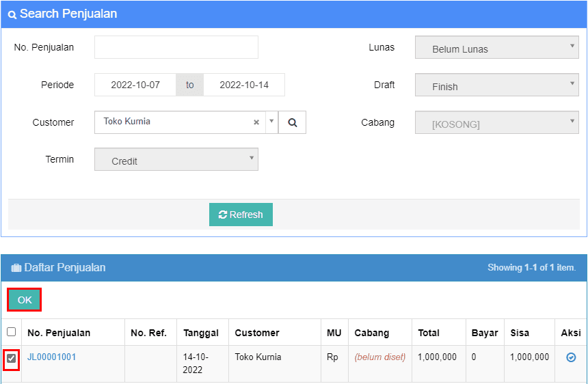Click the Total column header
Screen dimensions: 588x384
click(x=429, y=333)
